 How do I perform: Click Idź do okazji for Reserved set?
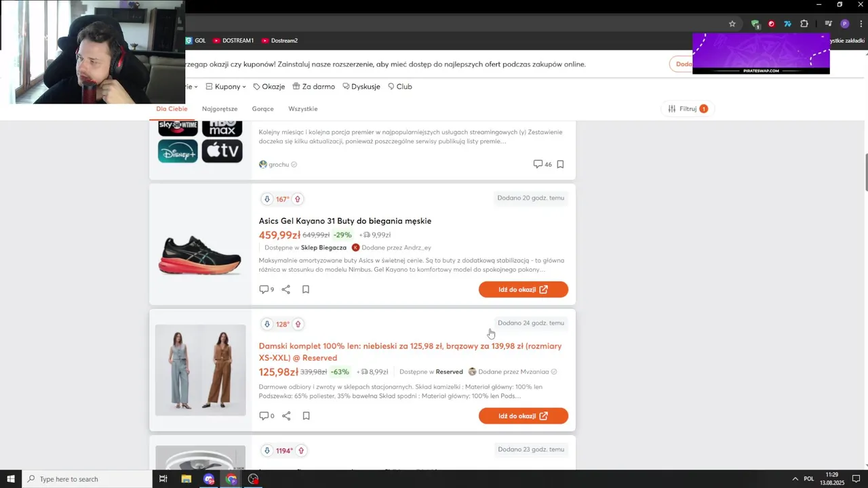(x=524, y=415)
